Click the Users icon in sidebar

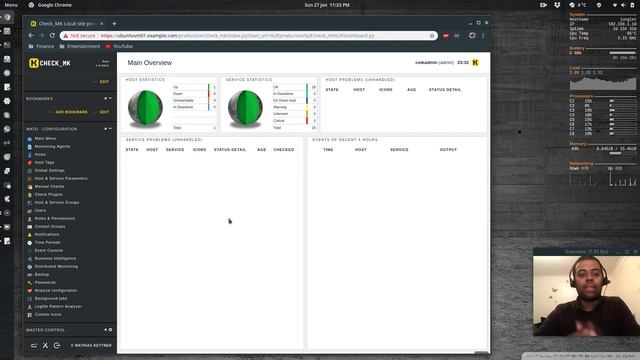[x=29, y=211]
